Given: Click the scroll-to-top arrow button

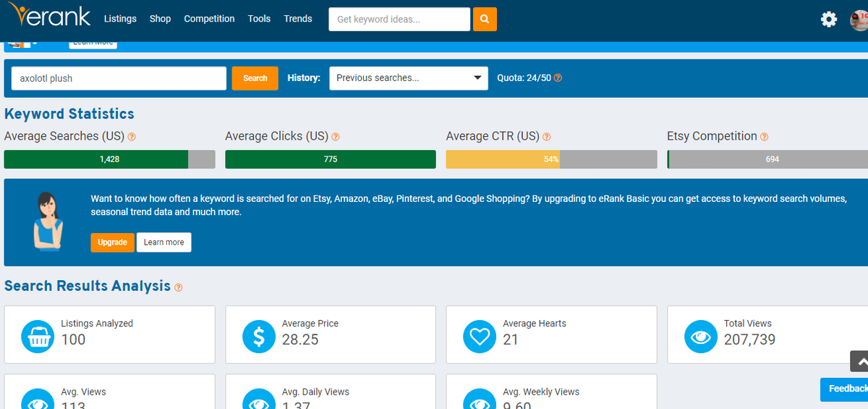Looking at the screenshot, I should pyautogui.click(x=859, y=361).
